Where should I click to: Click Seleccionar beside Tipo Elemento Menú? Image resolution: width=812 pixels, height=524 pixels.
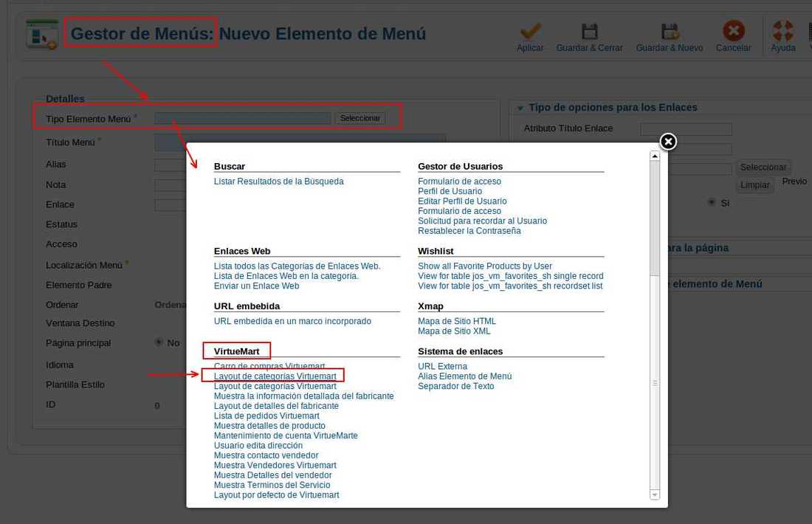click(360, 118)
